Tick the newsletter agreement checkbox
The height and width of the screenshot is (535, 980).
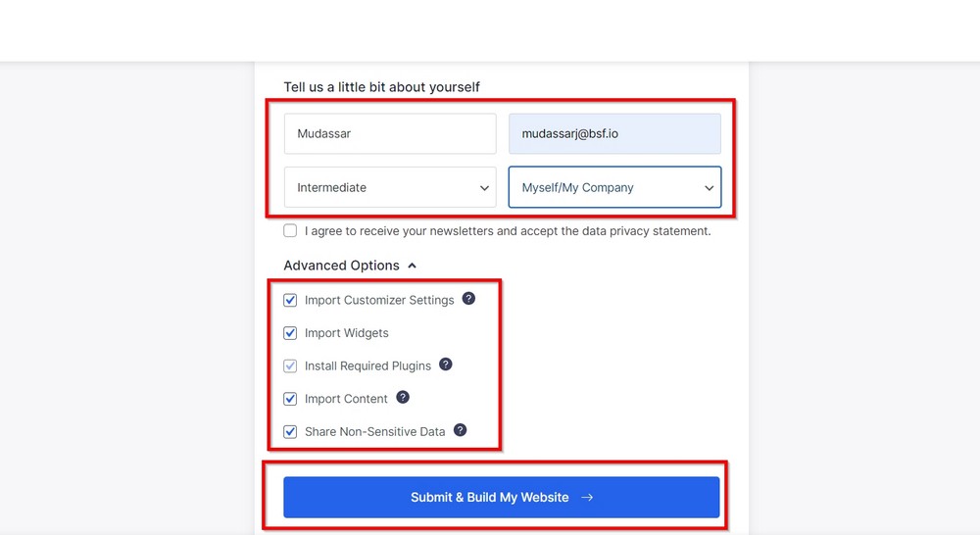pos(290,230)
